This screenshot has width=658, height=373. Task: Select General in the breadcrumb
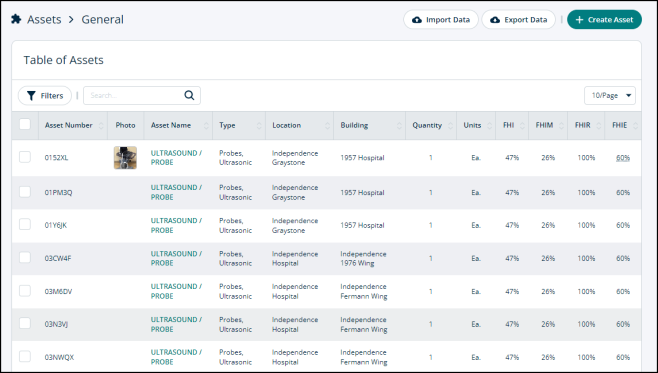[x=102, y=19]
